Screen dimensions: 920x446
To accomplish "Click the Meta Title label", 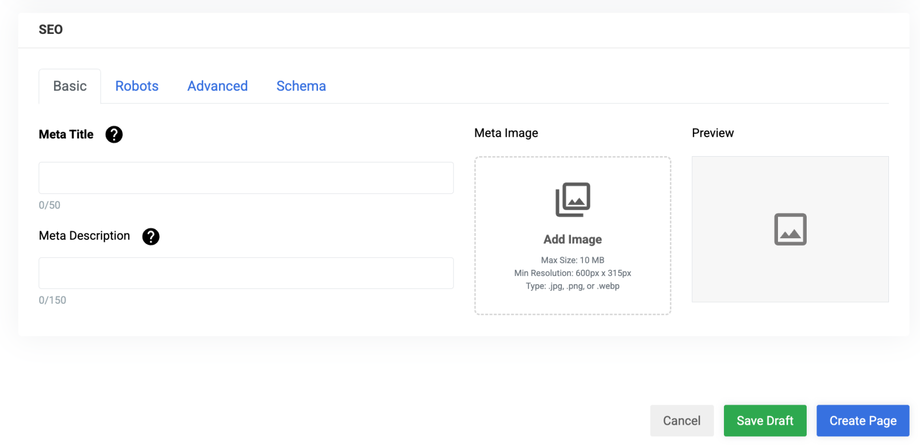I will [x=66, y=135].
